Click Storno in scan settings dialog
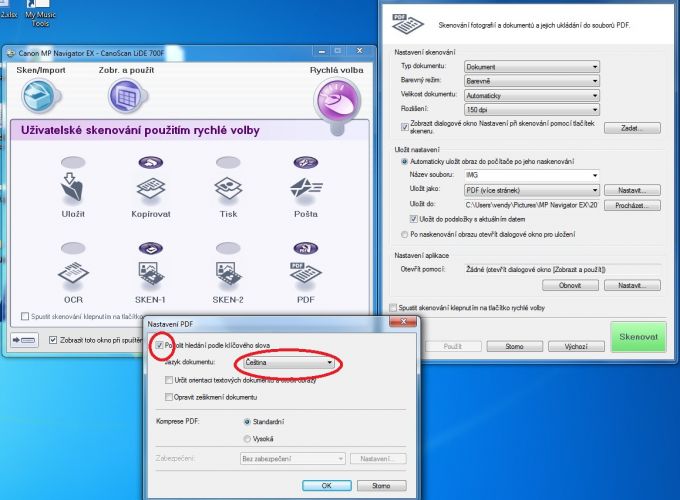 click(x=514, y=346)
